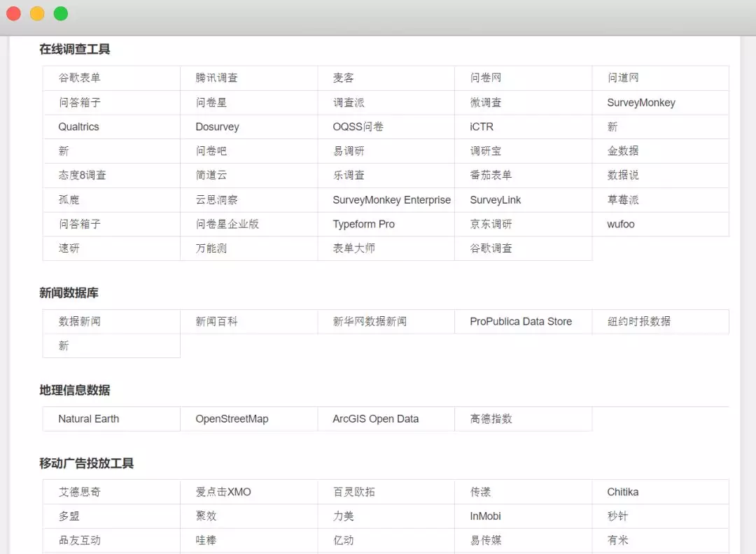Select the 乐调查 cell
This screenshot has height=554, width=756.
coord(349,175)
